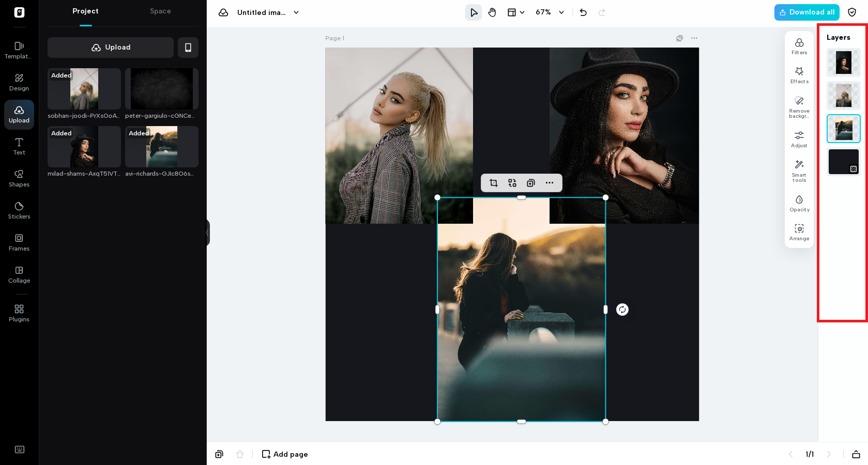The width and height of the screenshot is (868, 465).
Task: Open the Filters panel
Action: (x=799, y=45)
